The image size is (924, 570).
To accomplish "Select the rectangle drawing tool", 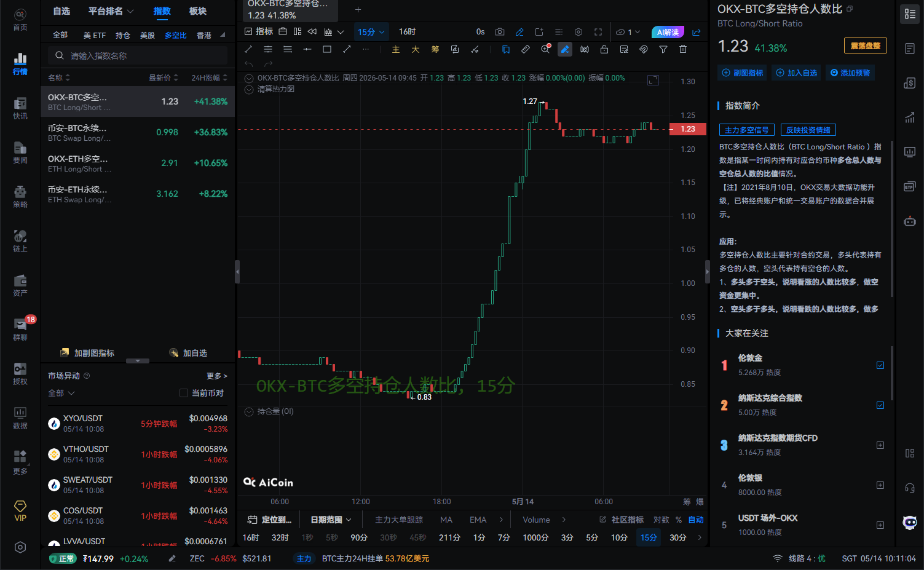I will coord(327,49).
